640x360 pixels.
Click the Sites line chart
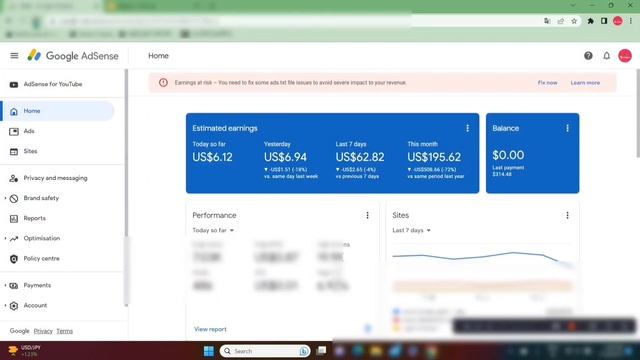pos(483,259)
